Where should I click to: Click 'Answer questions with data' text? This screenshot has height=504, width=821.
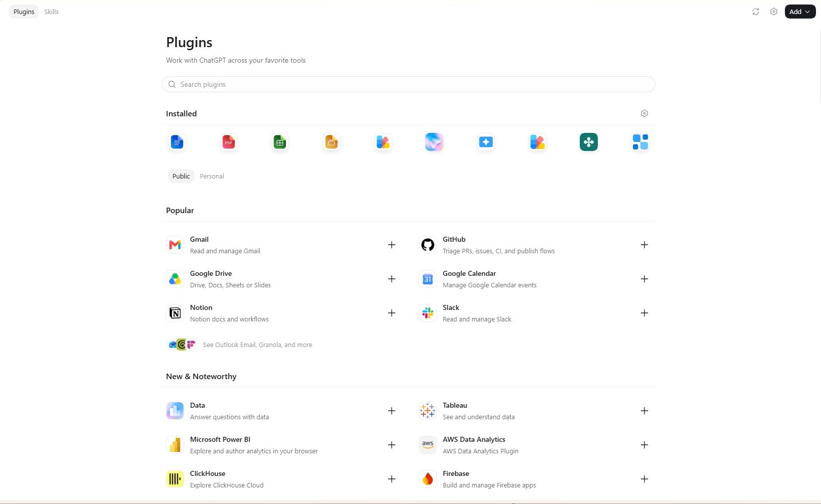pos(229,417)
